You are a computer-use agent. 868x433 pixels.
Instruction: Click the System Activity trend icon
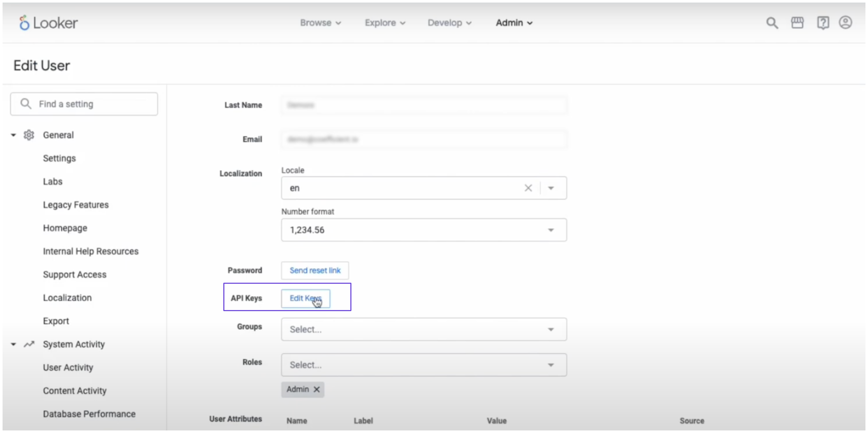tap(29, 344)
